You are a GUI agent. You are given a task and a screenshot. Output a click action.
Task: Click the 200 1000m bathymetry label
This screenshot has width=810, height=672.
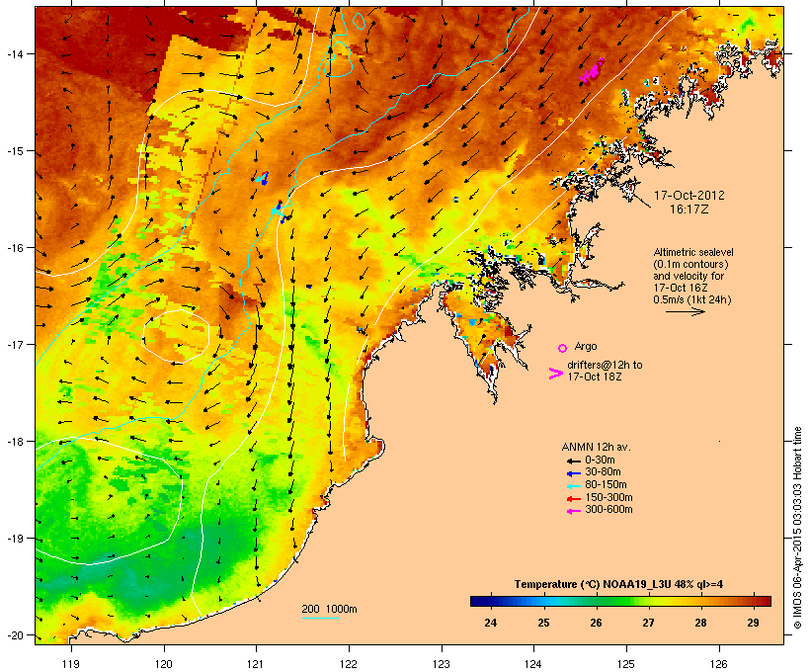click(x=329, y=609)
